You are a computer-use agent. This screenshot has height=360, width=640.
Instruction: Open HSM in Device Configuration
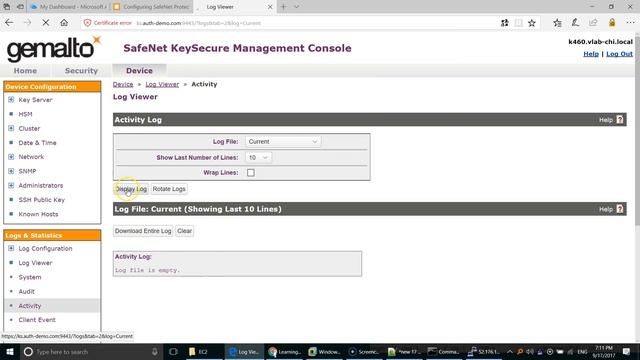25,114
